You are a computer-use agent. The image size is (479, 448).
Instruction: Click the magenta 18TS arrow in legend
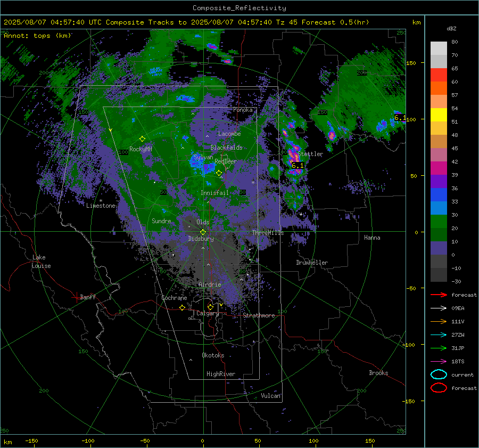point(439,362)
